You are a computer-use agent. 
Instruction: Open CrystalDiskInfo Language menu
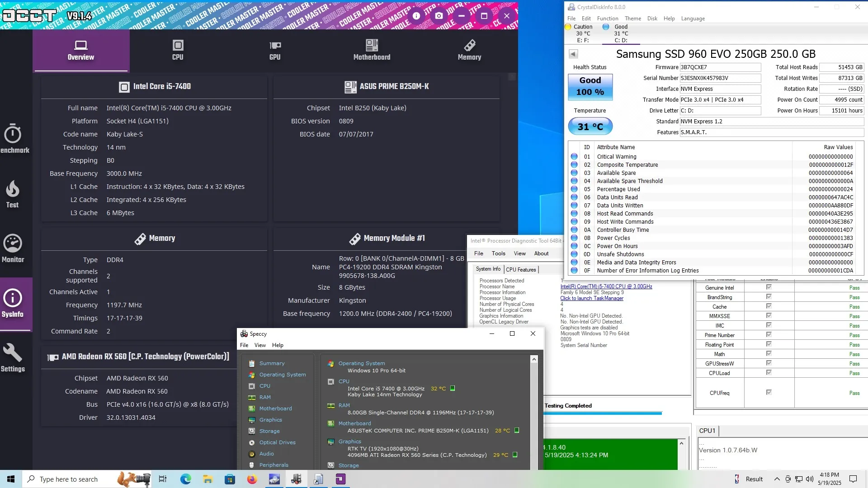[693, 19]
